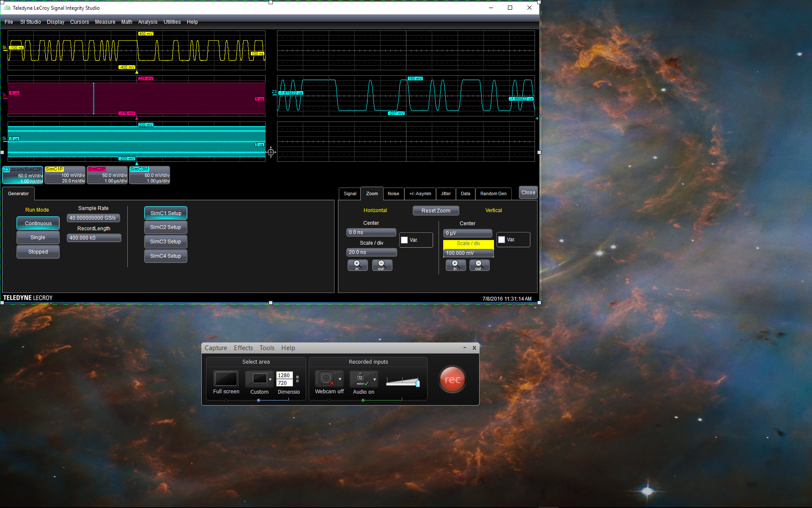Screen dimensions: 812x508
Task: Select the Zoom tab
Action: coord(372,193)
